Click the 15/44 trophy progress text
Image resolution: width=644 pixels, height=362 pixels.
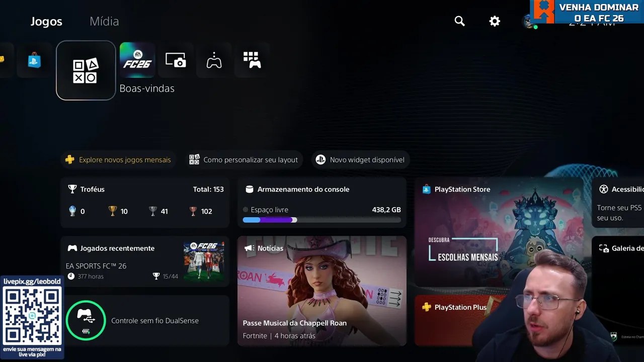[171, 277]
